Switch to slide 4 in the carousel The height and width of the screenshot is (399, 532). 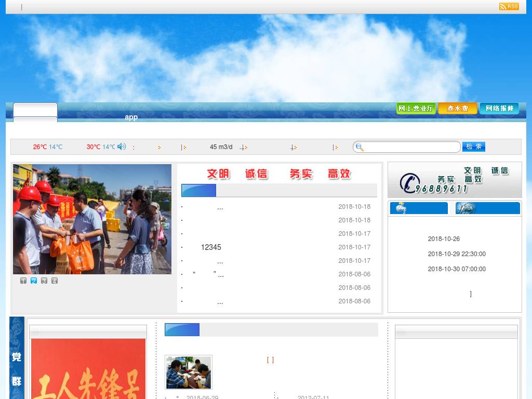(55, 281)
